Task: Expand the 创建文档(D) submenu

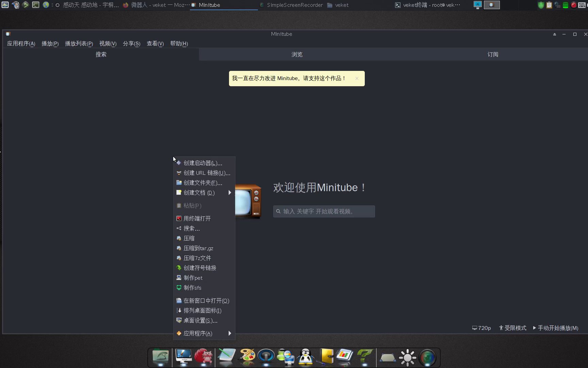Action: (x=204, y=193)
